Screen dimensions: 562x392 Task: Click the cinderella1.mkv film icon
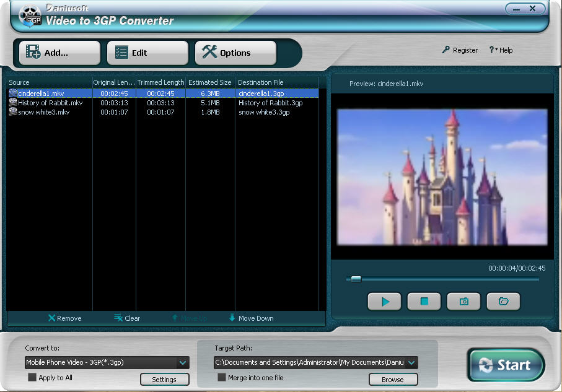(x=13, y=93)
